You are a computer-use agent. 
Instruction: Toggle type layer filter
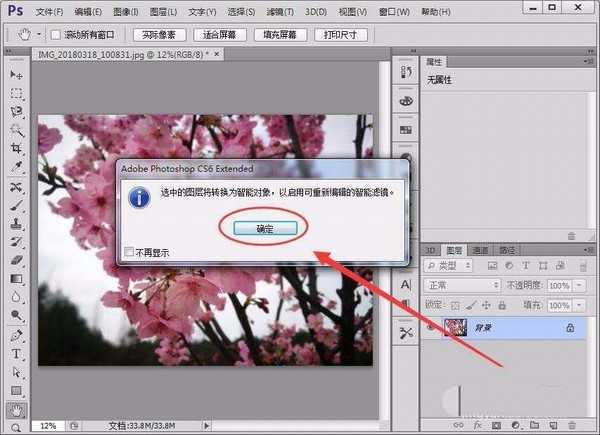point(526,265)
